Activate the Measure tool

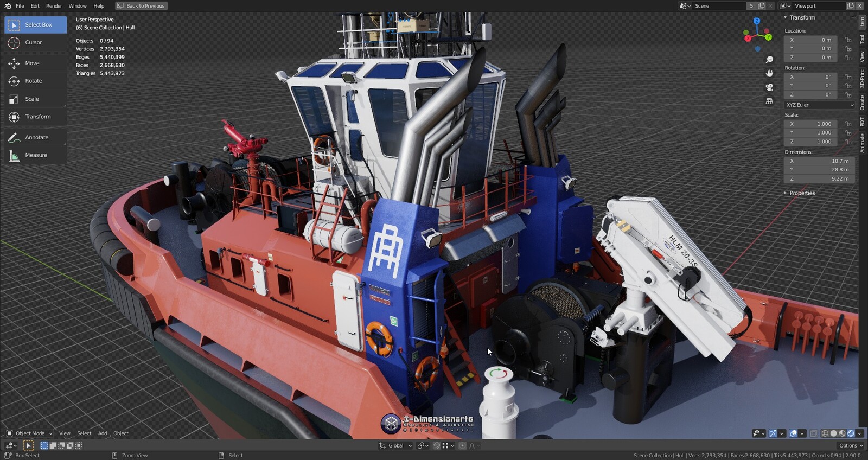(35, 155)
